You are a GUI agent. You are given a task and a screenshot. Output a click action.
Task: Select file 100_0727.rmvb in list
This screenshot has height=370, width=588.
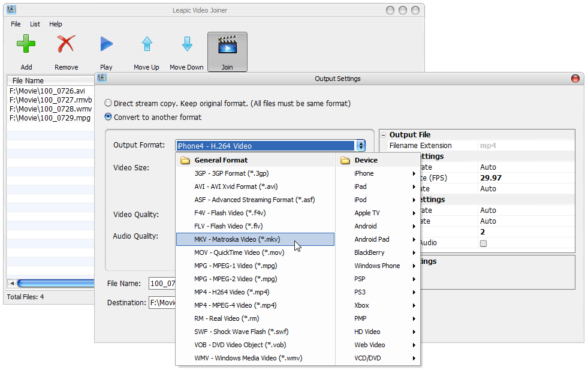[50, 100]
